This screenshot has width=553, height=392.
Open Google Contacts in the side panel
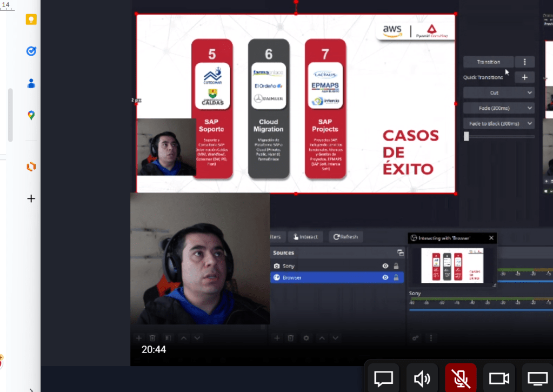click(31, 83)
